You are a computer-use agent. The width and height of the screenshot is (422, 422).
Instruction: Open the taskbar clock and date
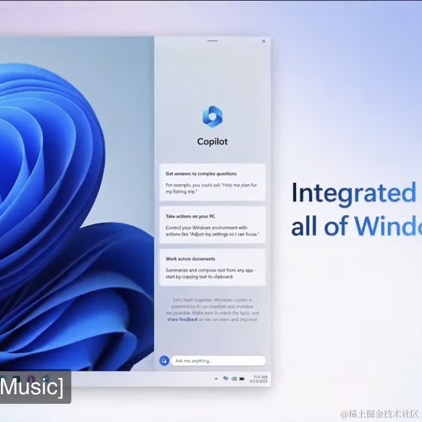[259, 379]
